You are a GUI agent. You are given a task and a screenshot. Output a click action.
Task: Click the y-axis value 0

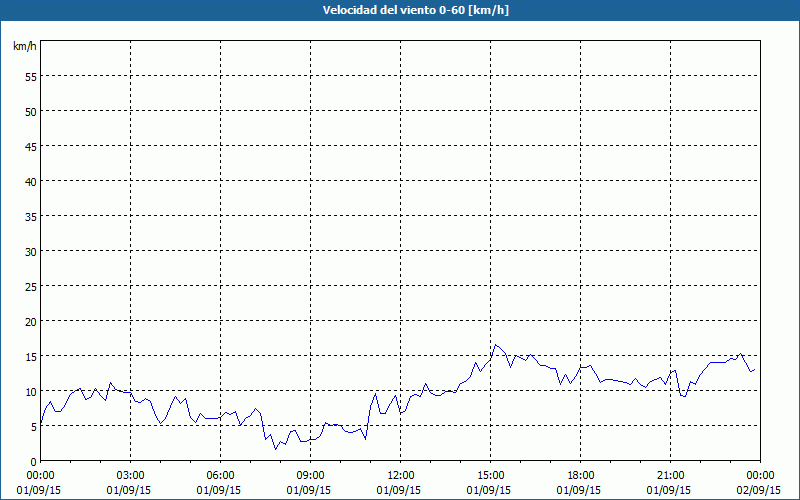pyautogui.click(x=34, y=462)
